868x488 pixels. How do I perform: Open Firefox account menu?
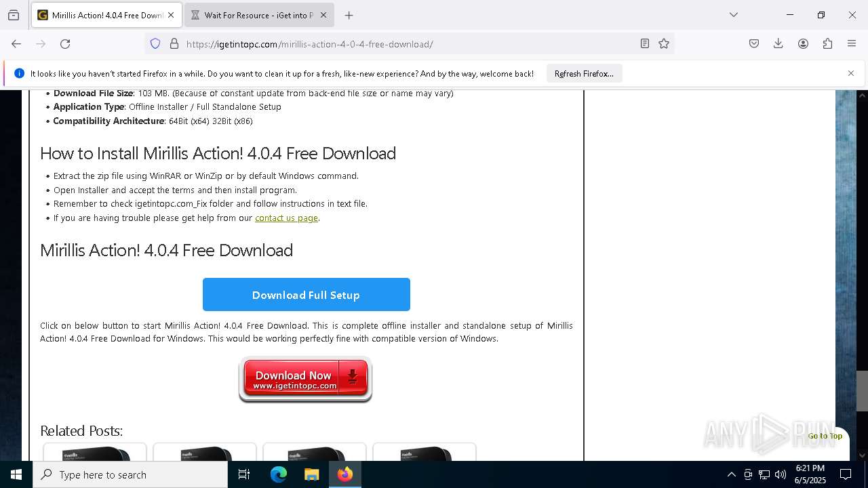(x=803, y=43)
